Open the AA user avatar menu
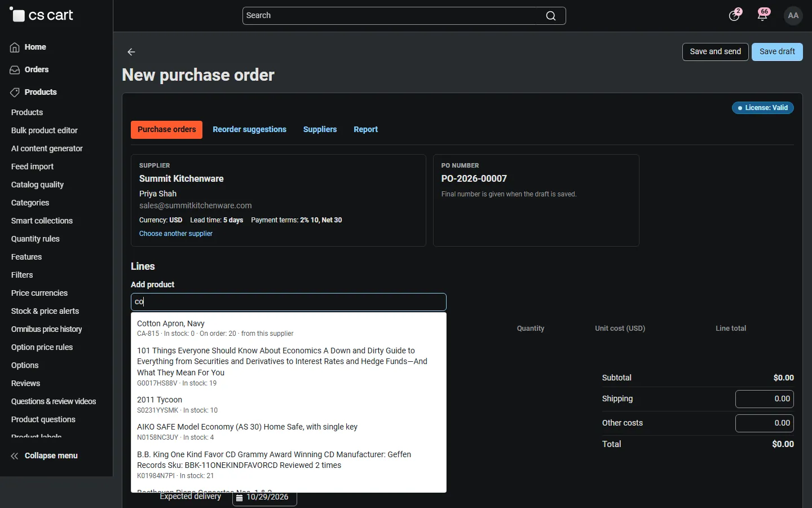 coord(793,15)
